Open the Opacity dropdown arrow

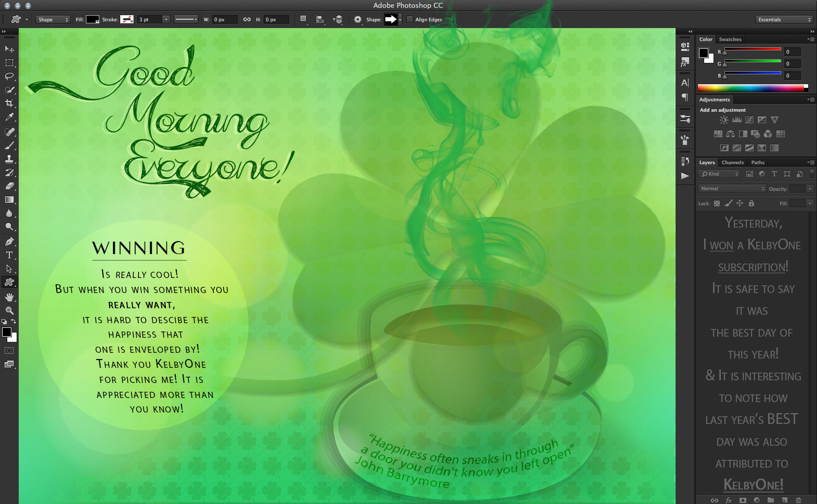pos(810,189)
